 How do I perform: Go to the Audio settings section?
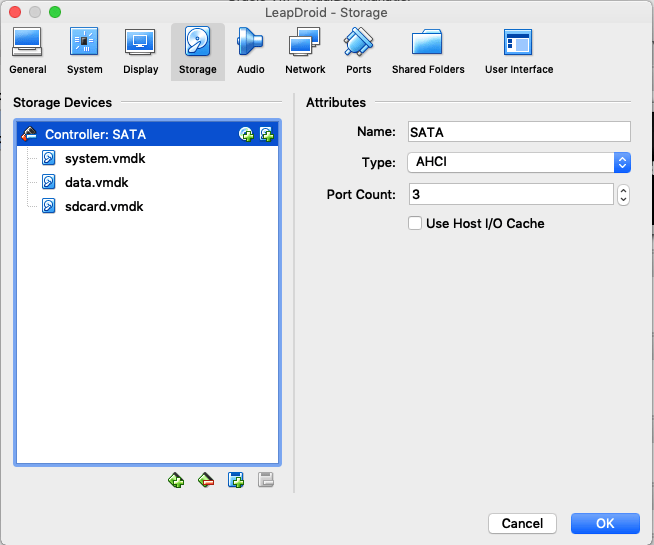250,51
